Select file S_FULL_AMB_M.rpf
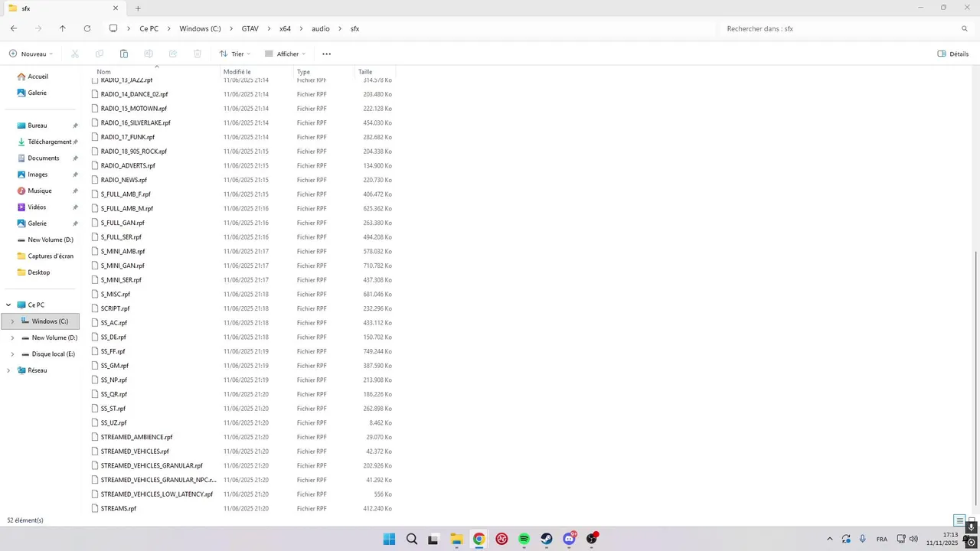This screenshot has width=980, height=551. pyautogui.click(x=127, y=208)
